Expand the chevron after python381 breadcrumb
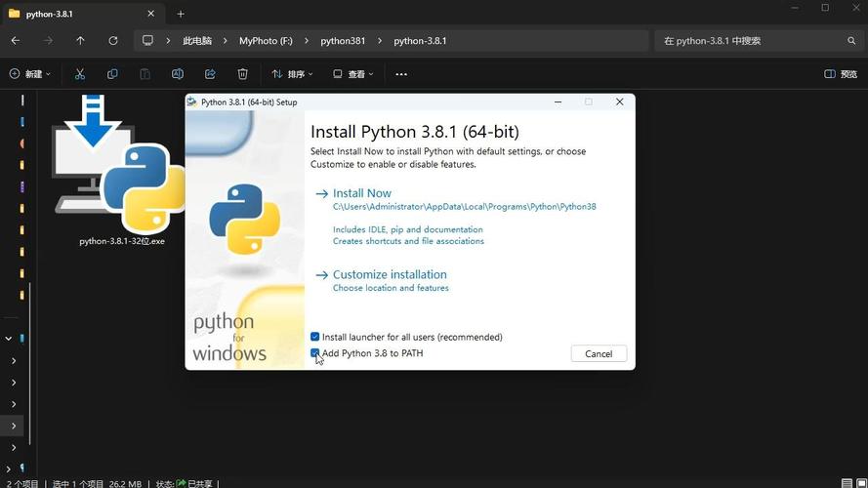 (x=380, y=41)
